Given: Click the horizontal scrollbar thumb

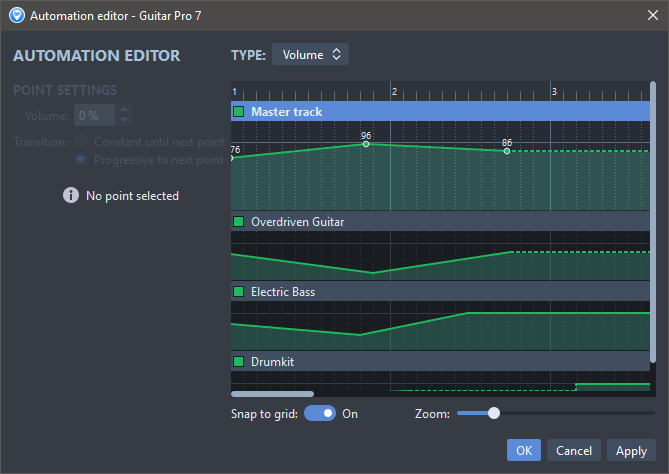Looking at the screenshot, I should [x=272, y=394].
